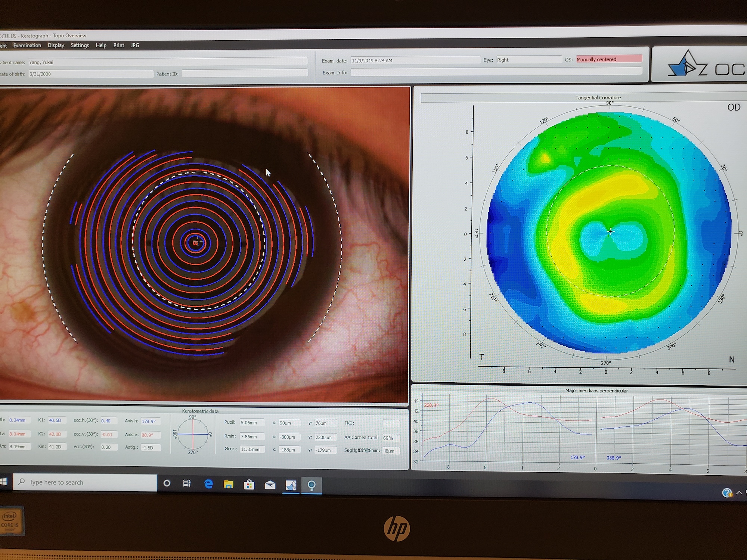
Task: Click the QS field showing Manually centered
Action: click(608, 59)
